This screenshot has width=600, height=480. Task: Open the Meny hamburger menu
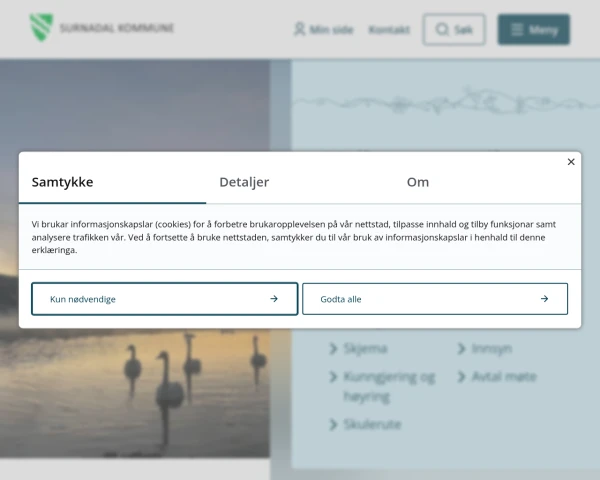534,29
